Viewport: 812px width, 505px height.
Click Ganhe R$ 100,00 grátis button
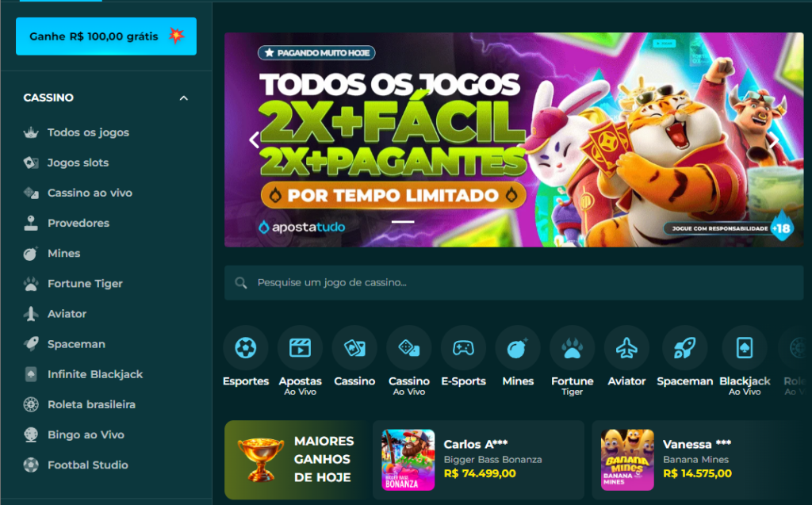click(x=106, y=36)
